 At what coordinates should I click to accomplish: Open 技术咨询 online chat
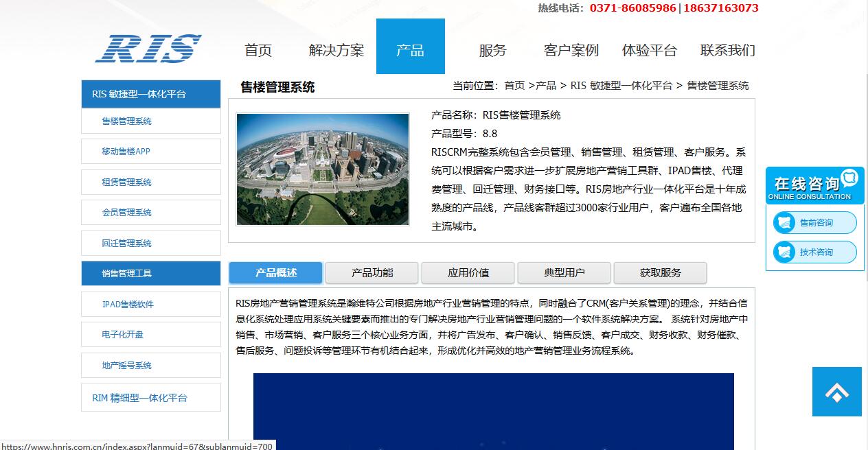[x=815, y=252]
